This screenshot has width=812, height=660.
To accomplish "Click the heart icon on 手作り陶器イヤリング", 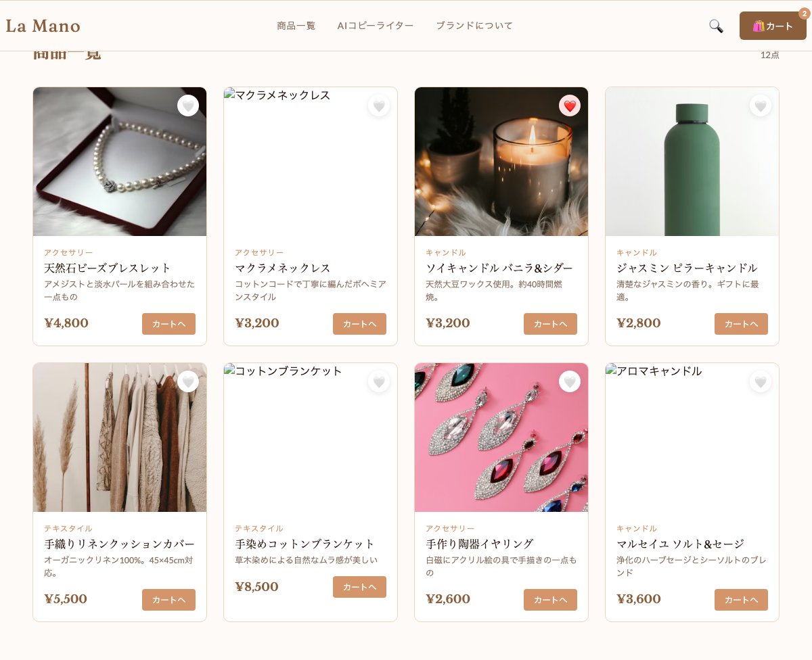I will [570, 381].
